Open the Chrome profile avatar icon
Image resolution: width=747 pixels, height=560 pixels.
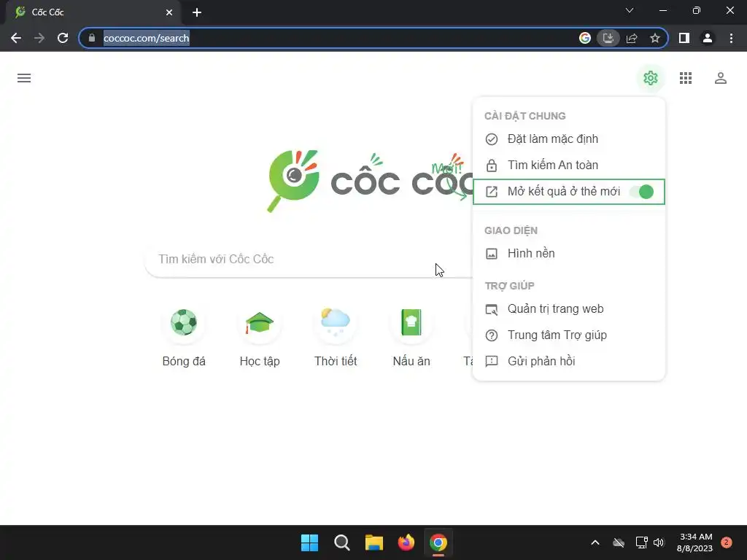[x=708, y=38]
